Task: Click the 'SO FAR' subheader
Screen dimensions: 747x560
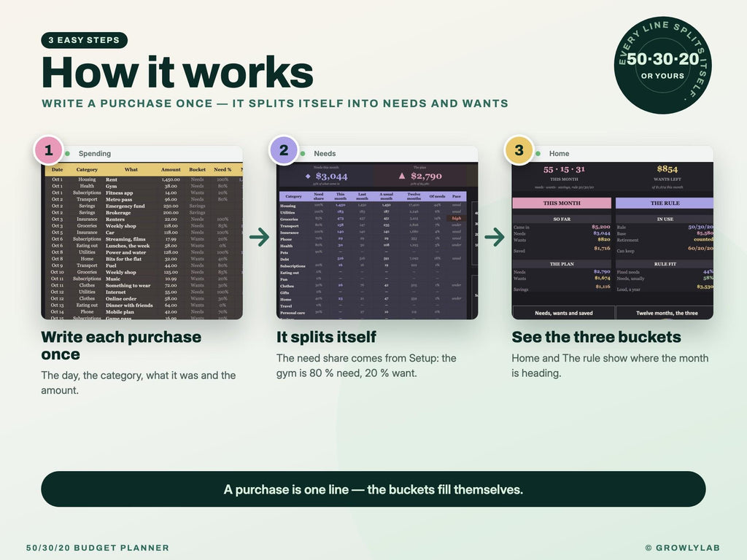Action: pyautogui.click(x=562, y=219)
